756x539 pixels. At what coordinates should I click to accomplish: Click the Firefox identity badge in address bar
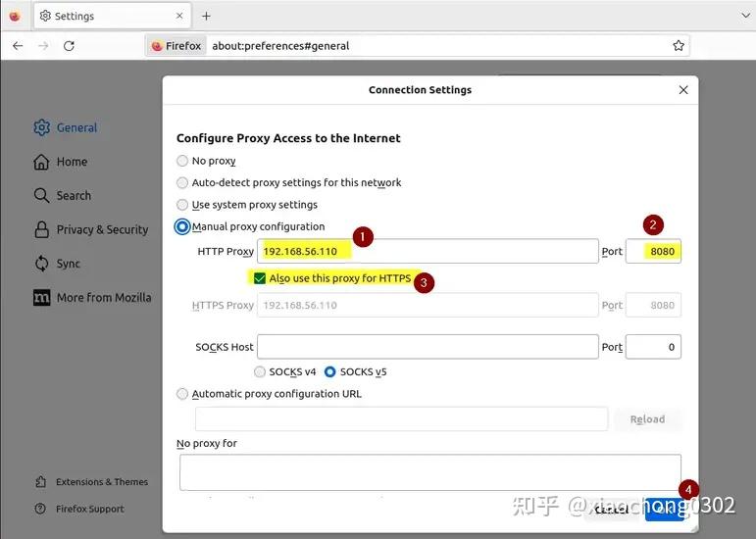click(176, 46)
